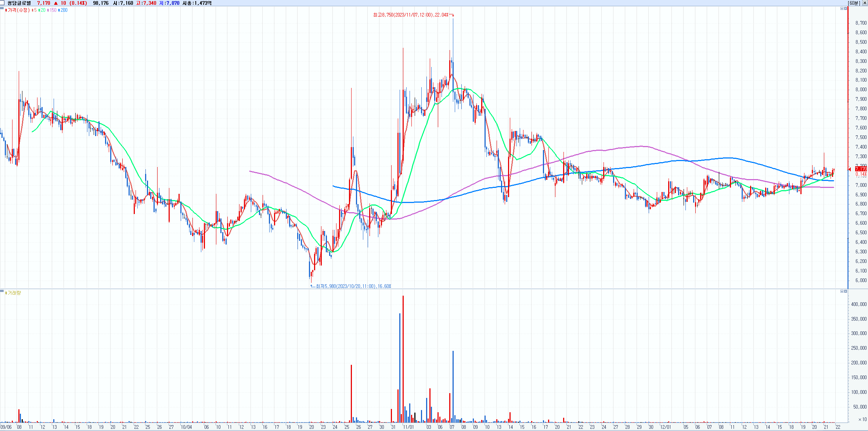
Task: Minimize the price chart panel
Action: pyautogui.click(x=842, y=8)
